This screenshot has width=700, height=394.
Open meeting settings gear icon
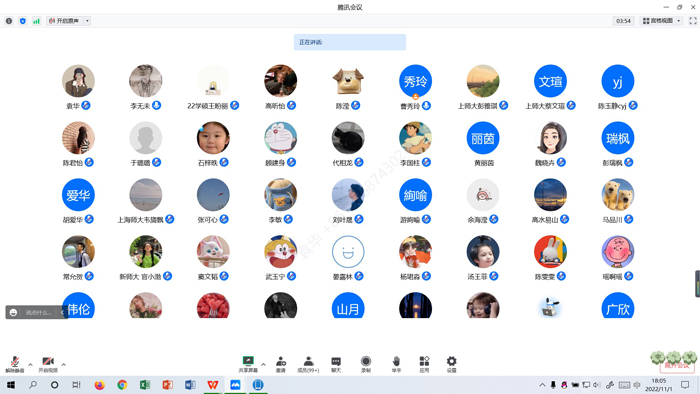coord(451,364)
